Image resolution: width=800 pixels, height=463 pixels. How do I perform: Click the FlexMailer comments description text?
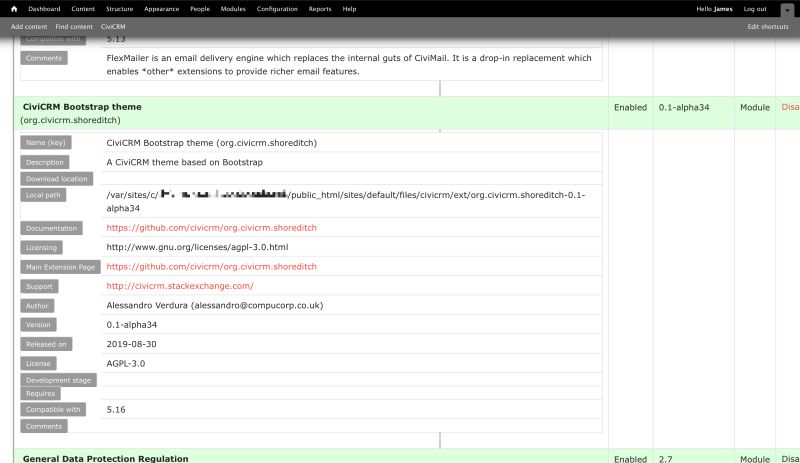(349, 65)
